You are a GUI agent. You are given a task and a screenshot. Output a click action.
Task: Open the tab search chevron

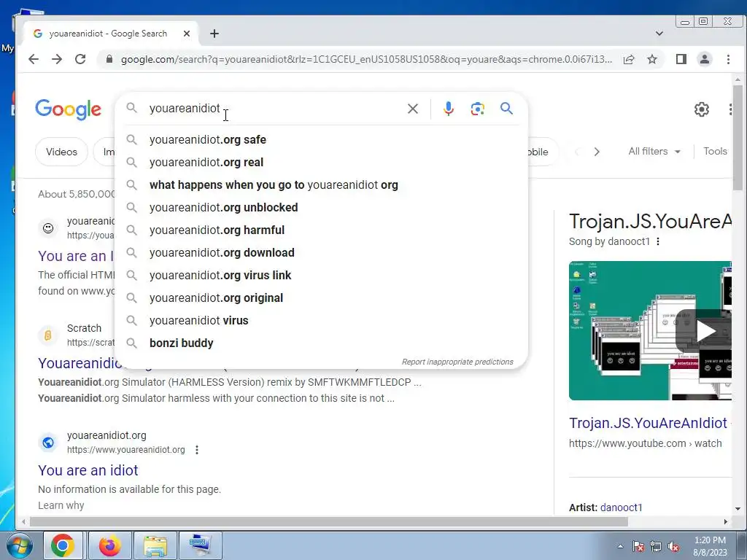pos(659,34)
